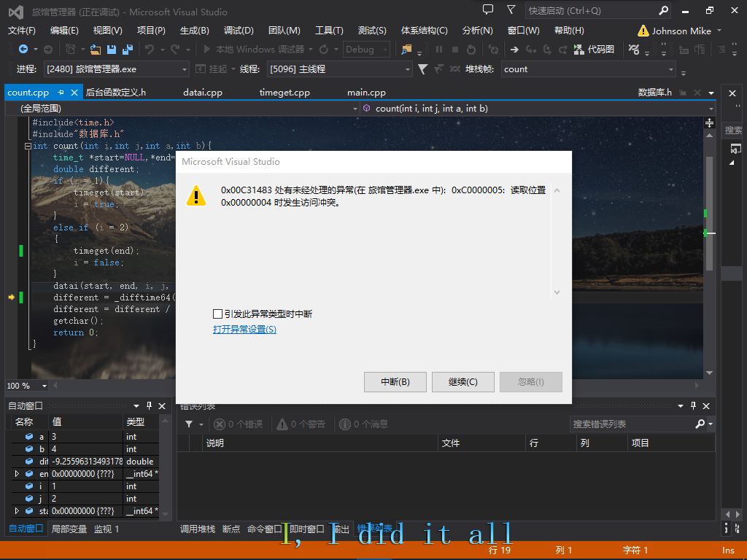
Task: Click the Save All icon
Action: coord(127,49)
